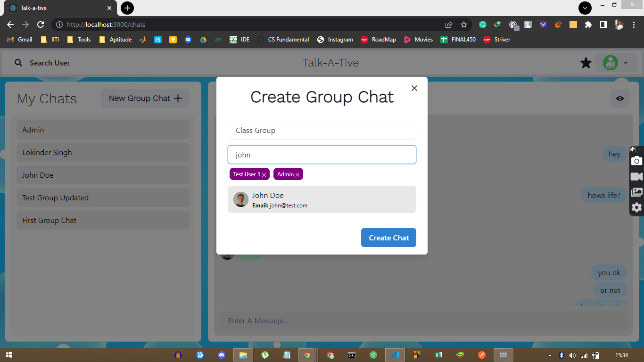
Task: Click the Create Chat button
Action: coord(388,238)
